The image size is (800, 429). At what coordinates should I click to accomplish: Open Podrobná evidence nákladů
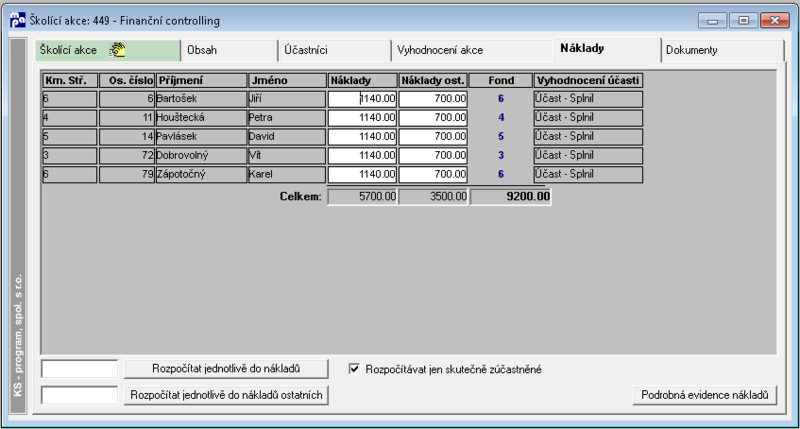point(705,395)
